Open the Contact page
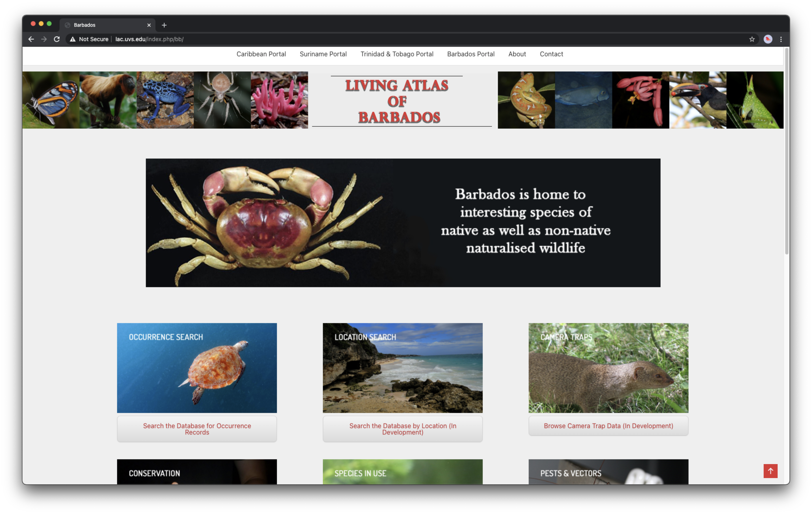This screenshot has width=812, height=514. 551,54
